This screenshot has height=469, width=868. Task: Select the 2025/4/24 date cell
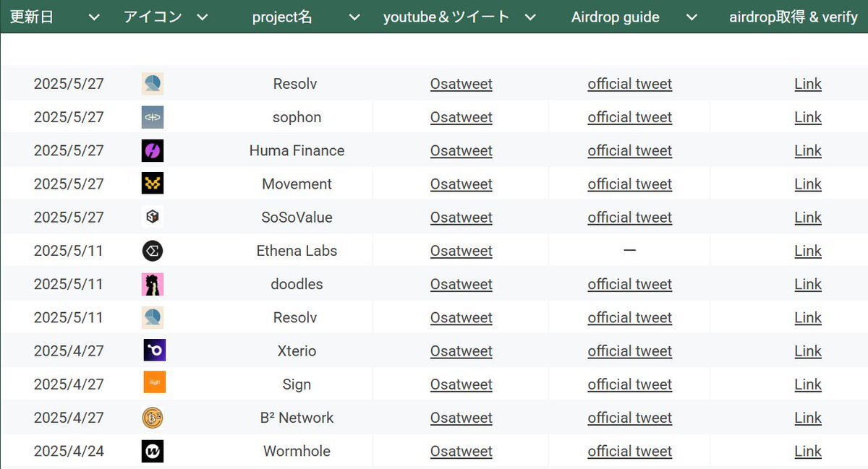coord(69,451)
